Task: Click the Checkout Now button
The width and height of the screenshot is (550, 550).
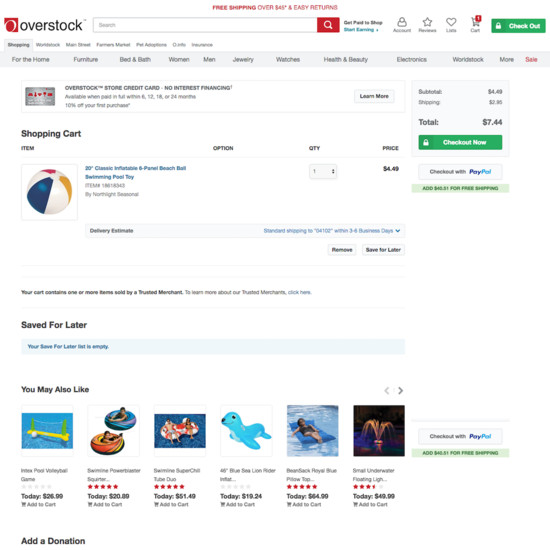Action: pyautogui.click(x=460, y=142)
